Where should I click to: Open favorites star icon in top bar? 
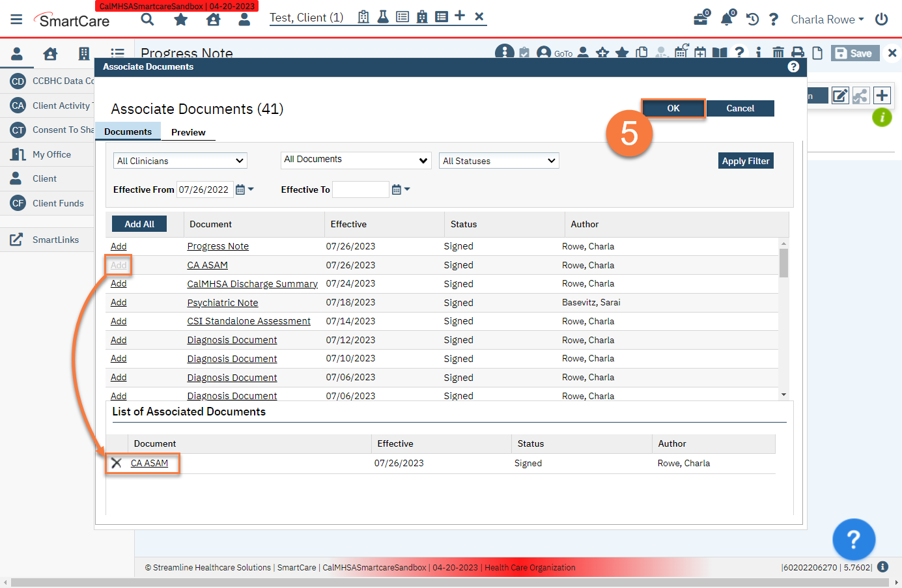click(x=181, y=20)
